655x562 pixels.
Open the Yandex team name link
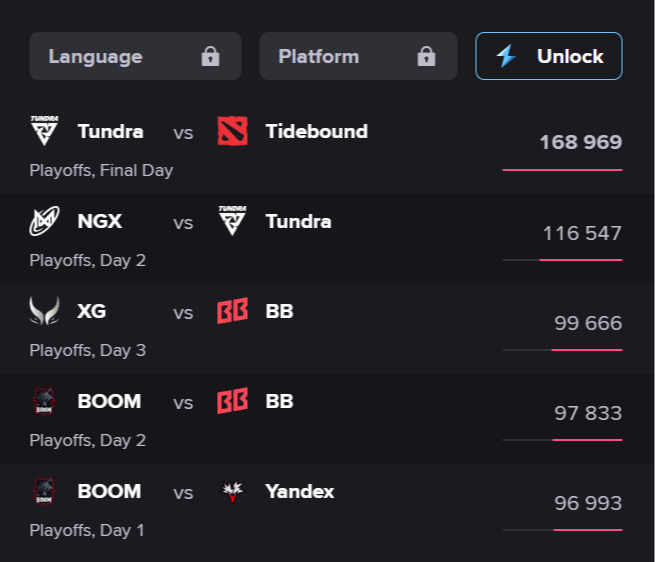click(x=300, y=491)
